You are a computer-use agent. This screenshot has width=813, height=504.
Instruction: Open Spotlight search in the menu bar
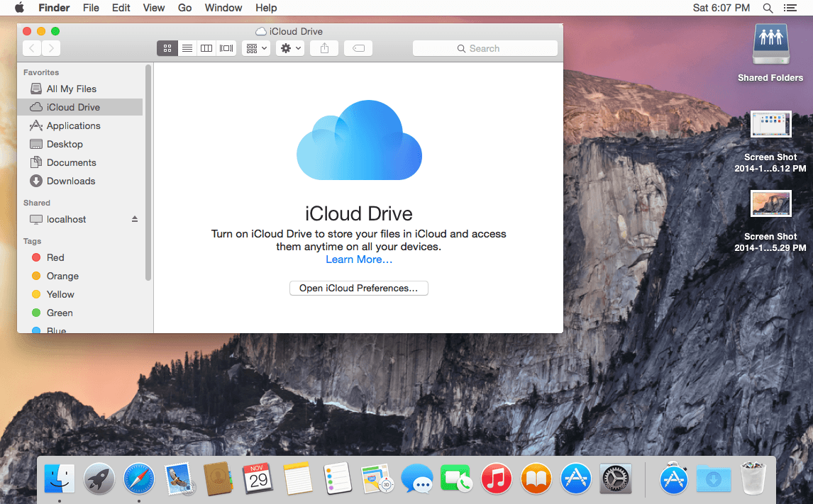pyautogui.click(x=768, y=8)
